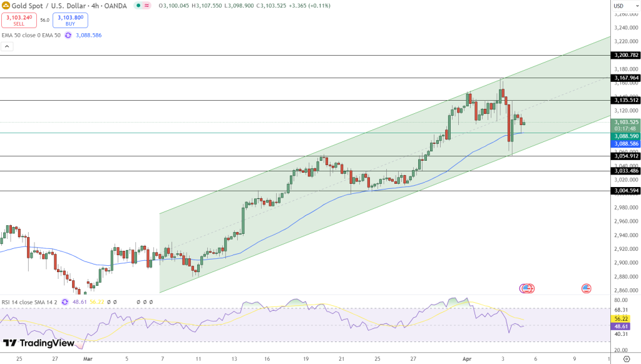Viewport: 641px width, 364px height.
Task: Click the gold bar symbol icon
Action: click(6, 6)
